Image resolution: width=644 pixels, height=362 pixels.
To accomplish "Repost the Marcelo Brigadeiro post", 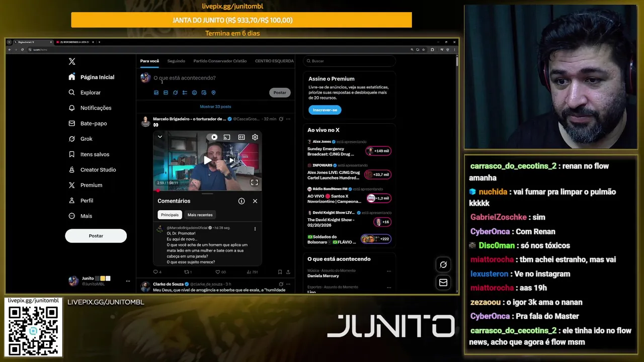I will tap(188, 272).
